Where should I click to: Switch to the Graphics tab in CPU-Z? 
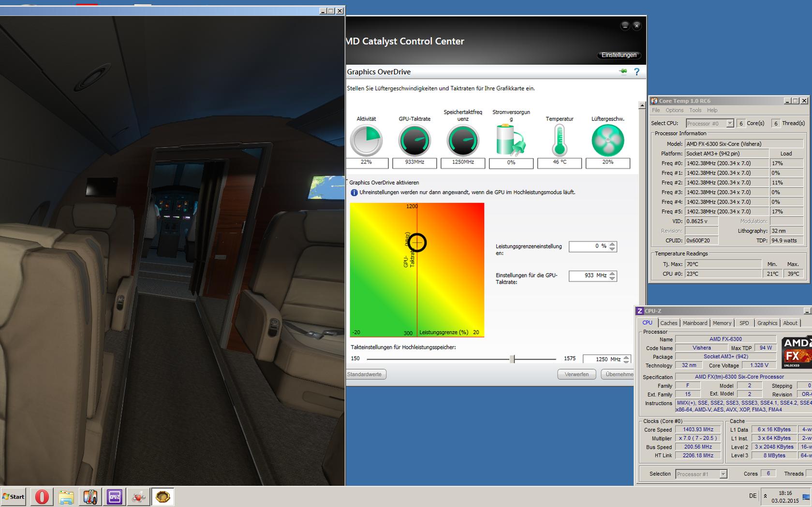[x=768, y=323]
